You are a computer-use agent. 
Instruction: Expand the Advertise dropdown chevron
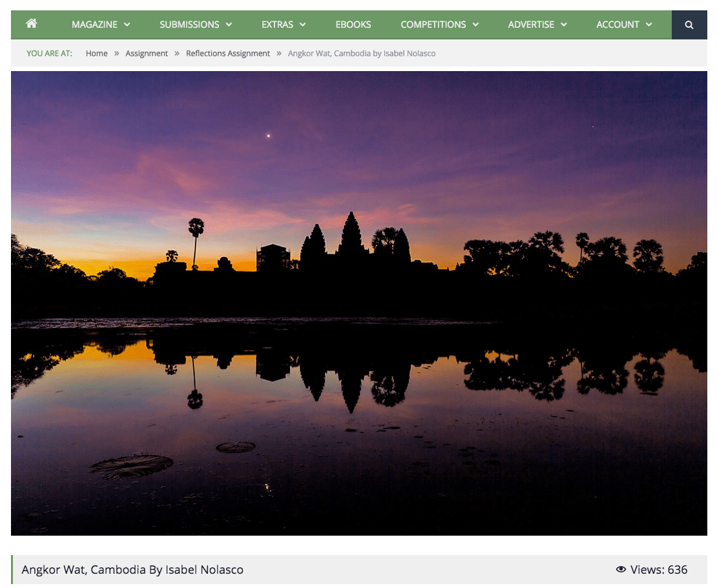pos(564,25)
